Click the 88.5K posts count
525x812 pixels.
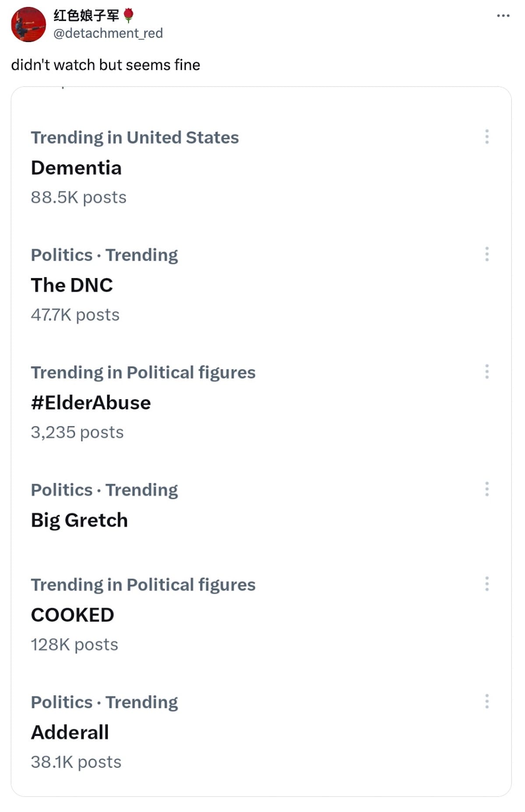click(78, 197)
